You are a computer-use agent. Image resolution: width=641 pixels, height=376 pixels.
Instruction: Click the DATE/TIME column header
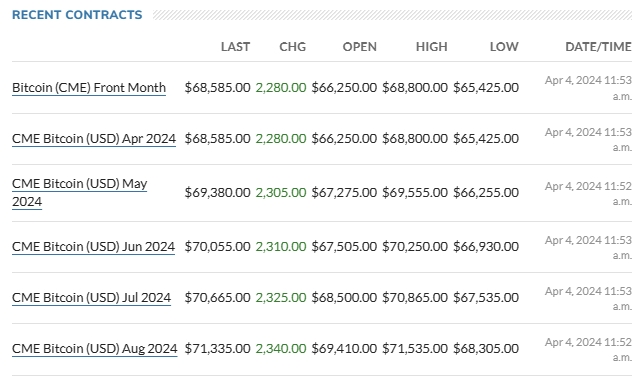[x=598, y=47]
